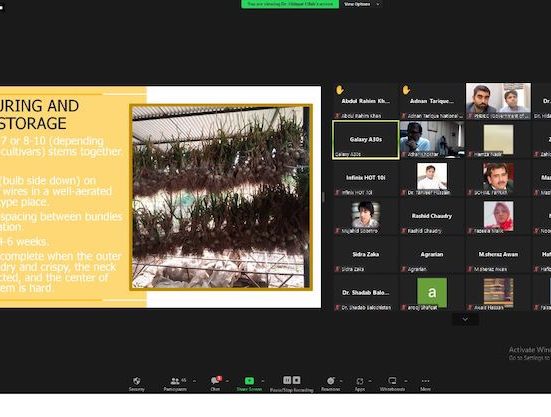Select the Sidra Zaka participant tile
Image resolution: width=551 pixels, height=417 pixels.
pos(365,254)
